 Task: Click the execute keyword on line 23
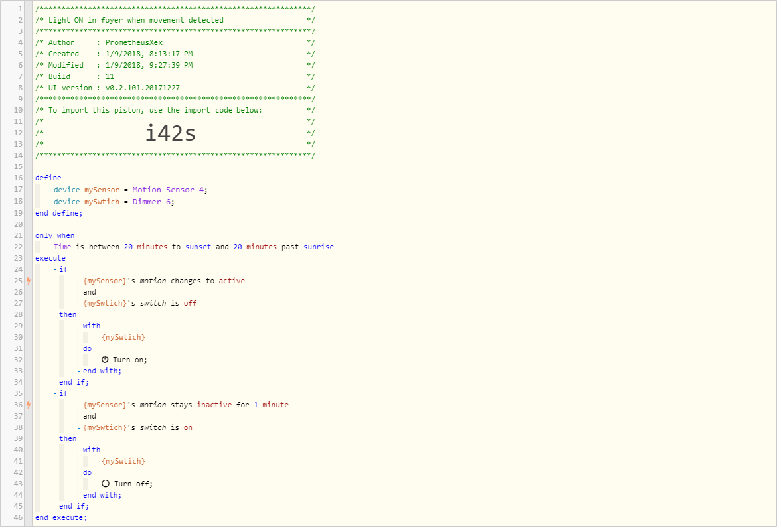[50, 259]
